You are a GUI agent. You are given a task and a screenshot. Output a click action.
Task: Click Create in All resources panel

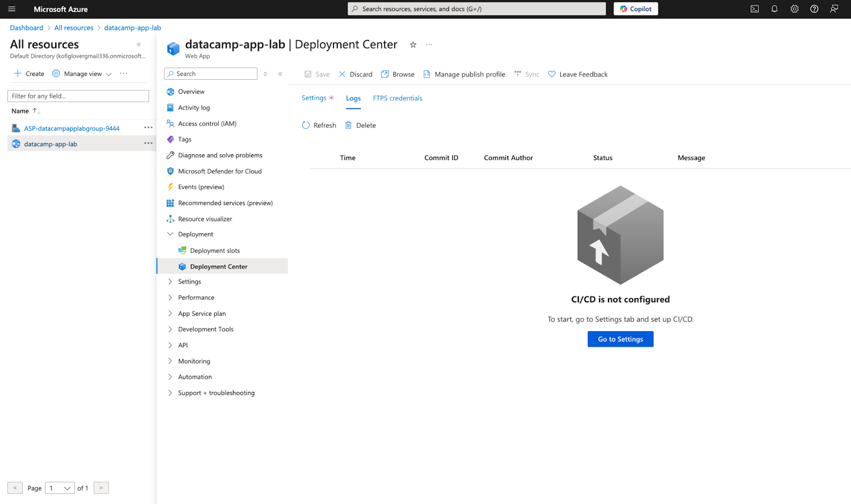[29, 74]
